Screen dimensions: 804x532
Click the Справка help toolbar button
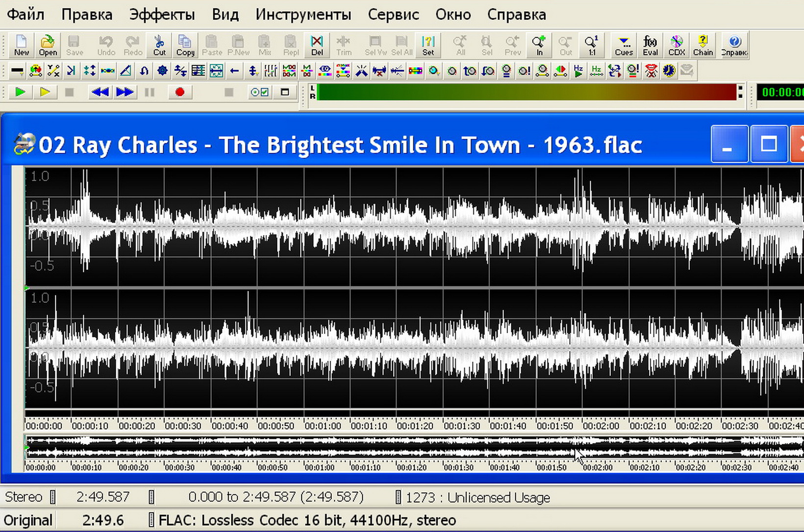734,46
